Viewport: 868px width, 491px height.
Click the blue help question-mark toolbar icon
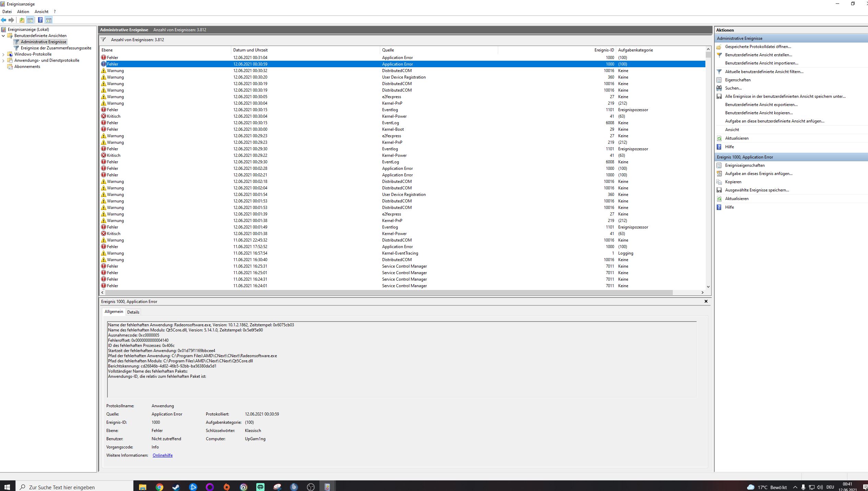tap(40, 20)
